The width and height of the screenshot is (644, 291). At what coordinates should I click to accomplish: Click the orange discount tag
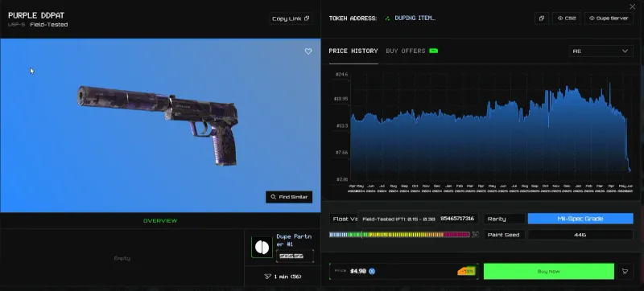coord(466,272)
